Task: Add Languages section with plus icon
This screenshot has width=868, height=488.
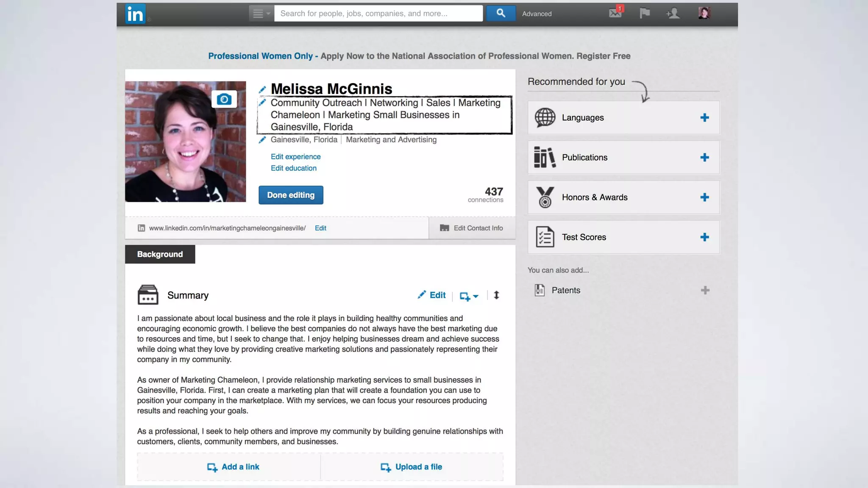Action: pyautogui.click(x=704, y=118)
